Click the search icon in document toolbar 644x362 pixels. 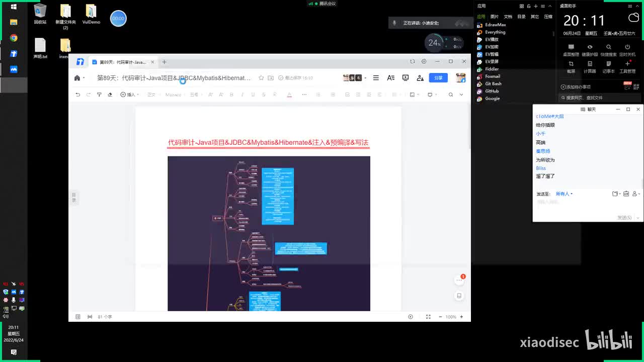451,95
